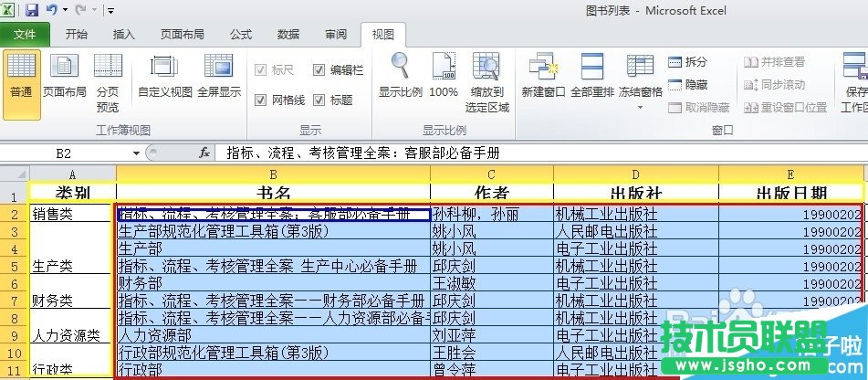Switch to 页面布局 workbook view button
This screenshot has height=380, width=868.
tap(64, 78)
